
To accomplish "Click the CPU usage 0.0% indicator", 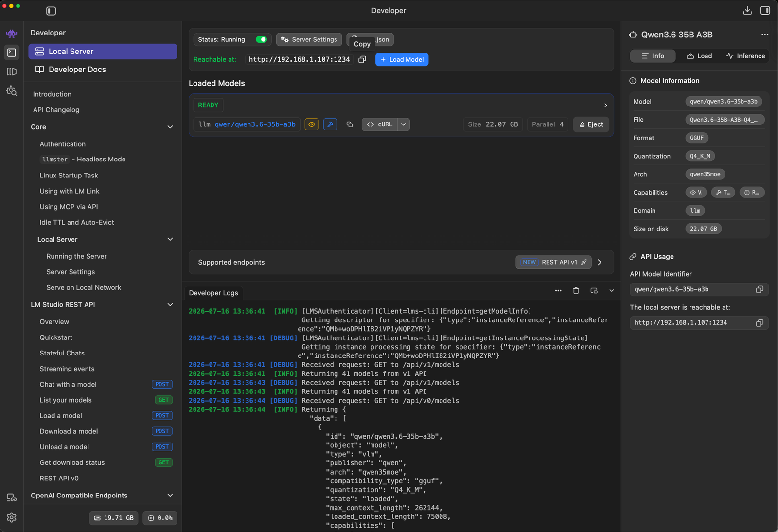I will [160, 518].
